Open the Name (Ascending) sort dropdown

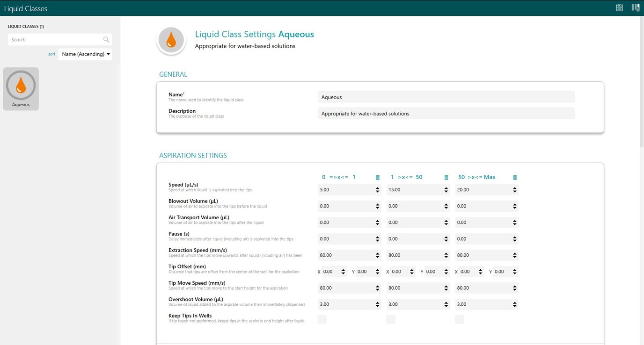85,54
